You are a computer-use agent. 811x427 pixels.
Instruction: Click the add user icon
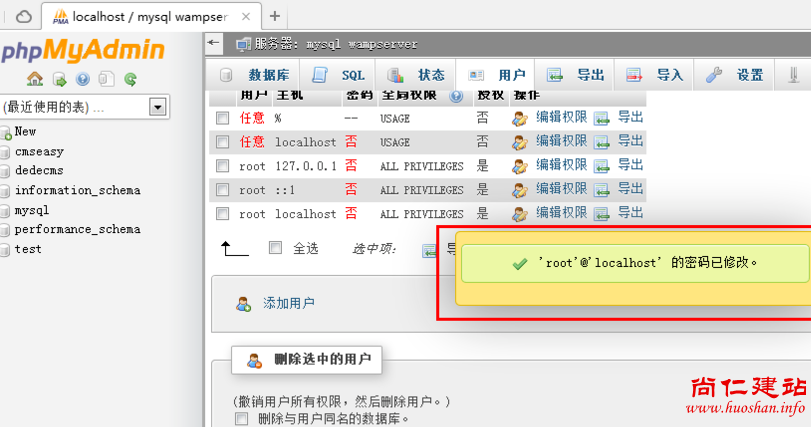click(x=244, y=304)
